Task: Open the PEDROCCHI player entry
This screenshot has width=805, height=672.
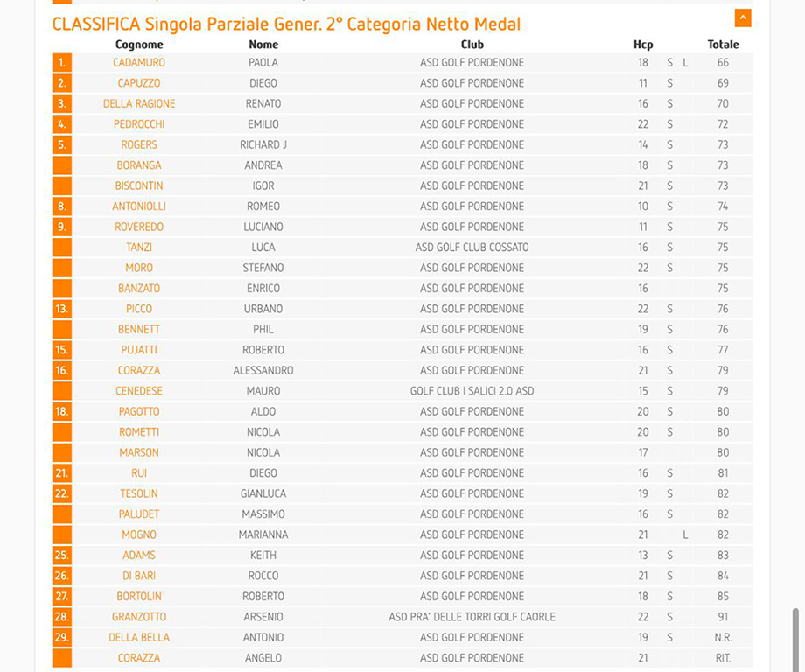Action: coord(139,124)
